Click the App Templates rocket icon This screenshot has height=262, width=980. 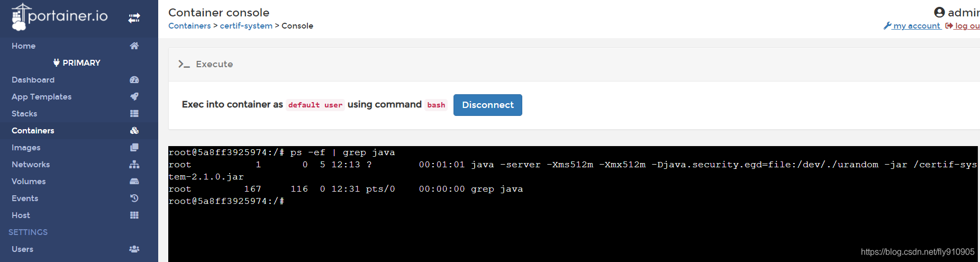tap(134, 97)
